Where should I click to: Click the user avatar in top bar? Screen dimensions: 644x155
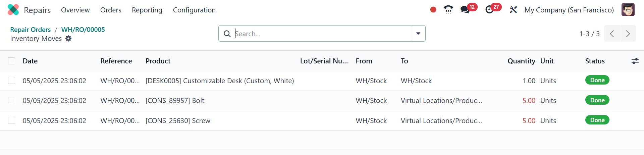628,10
